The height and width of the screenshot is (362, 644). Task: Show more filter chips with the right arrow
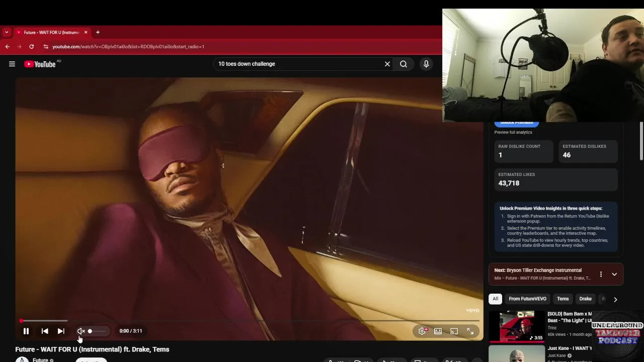[615, 299]
